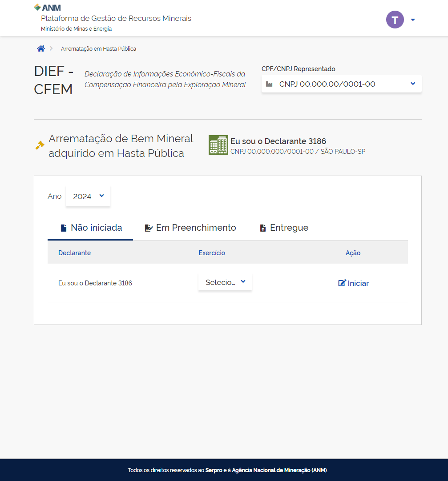This screenshot has height=481, width=448.
Task: Click the document icon on Não iniciada tab
Action: [64, 228]
